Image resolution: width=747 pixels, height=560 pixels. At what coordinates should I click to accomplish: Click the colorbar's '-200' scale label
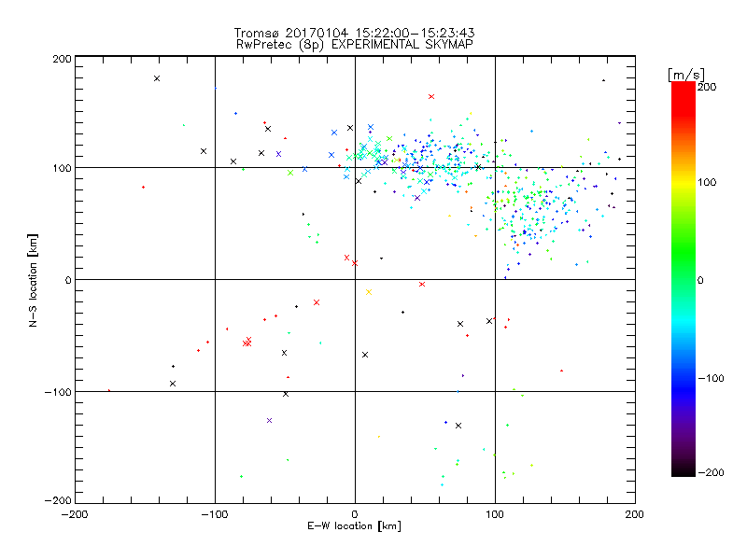click(711, 472)
